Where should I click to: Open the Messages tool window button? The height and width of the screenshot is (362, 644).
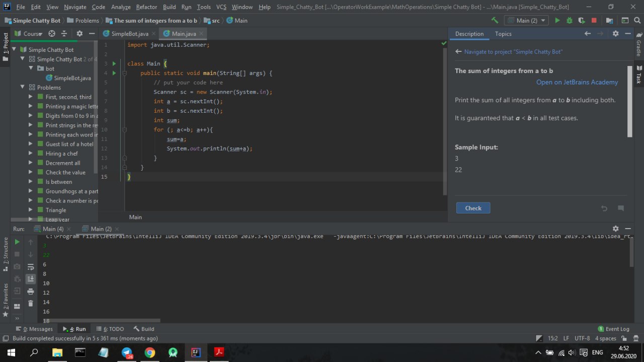point(34,329)
